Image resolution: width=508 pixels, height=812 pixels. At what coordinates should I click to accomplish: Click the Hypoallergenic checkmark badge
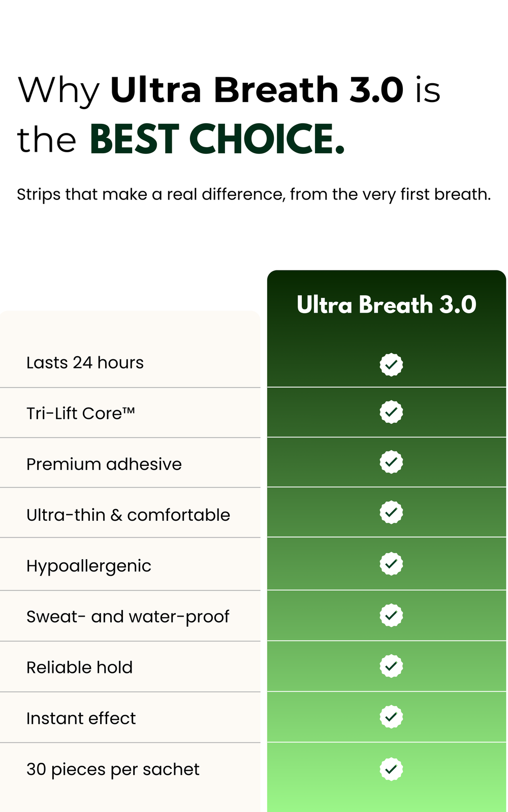pos(391,564)
